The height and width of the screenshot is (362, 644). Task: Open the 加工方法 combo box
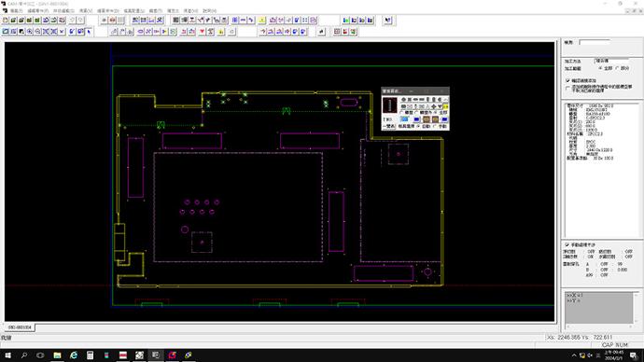[611, 61]
